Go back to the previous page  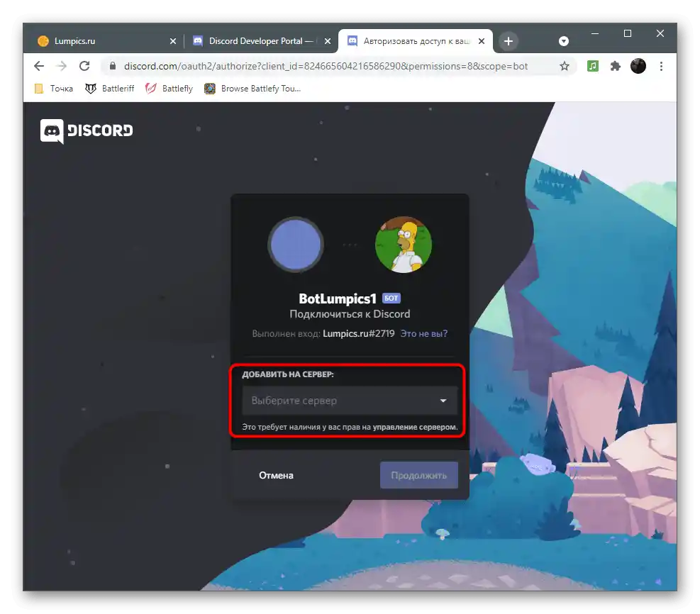click(39, 66)
